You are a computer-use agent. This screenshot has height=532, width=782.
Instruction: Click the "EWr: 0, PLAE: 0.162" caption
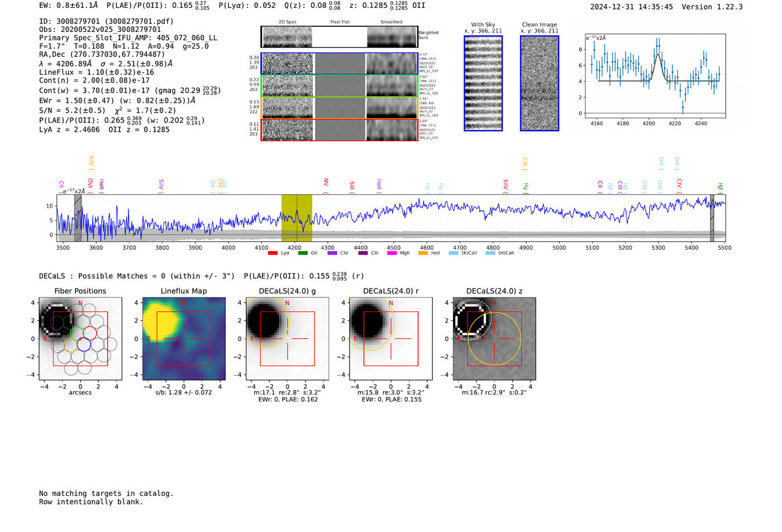(288, 399)
